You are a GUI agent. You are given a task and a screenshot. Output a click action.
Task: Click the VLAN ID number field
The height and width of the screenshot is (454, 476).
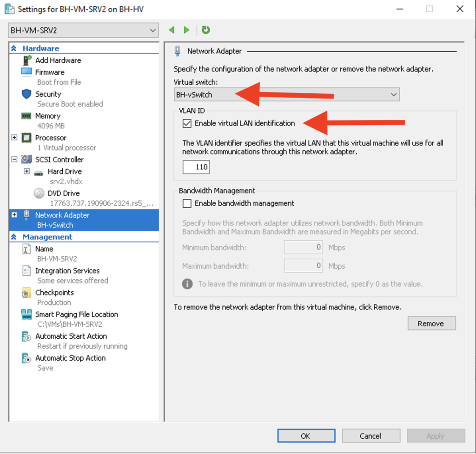[x=196, y=167]
